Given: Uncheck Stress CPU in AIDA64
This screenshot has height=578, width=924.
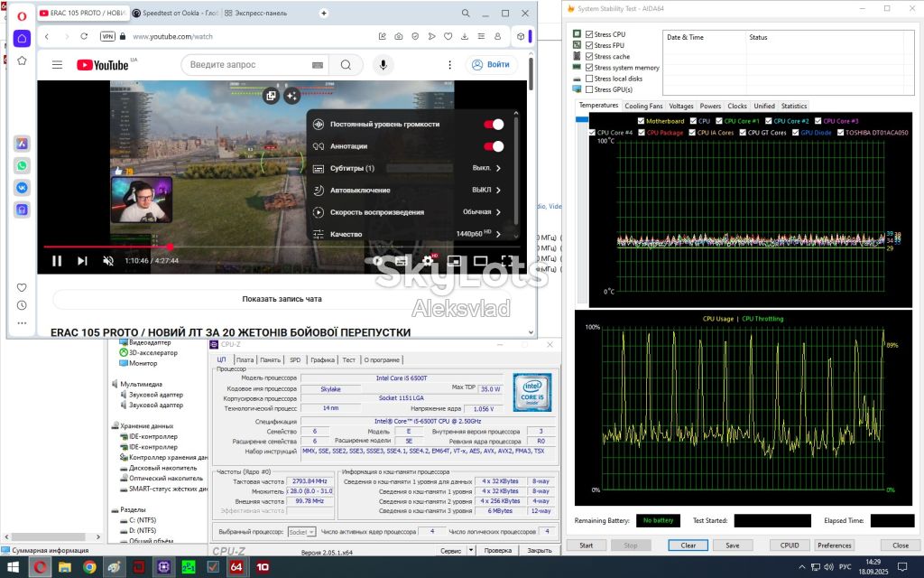Looking at the screenshot, I should (589, 34).
